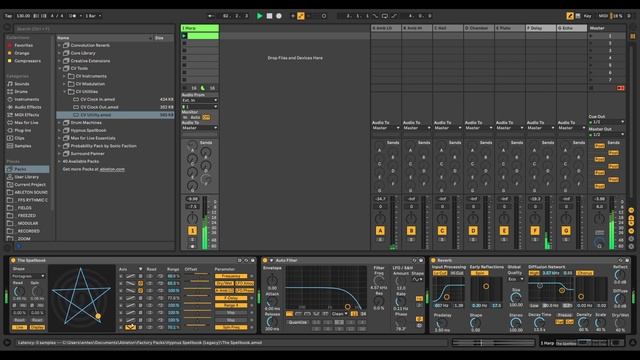Toggle the metronome icon
Screen dimensions: 640x360
coord(72,16)
